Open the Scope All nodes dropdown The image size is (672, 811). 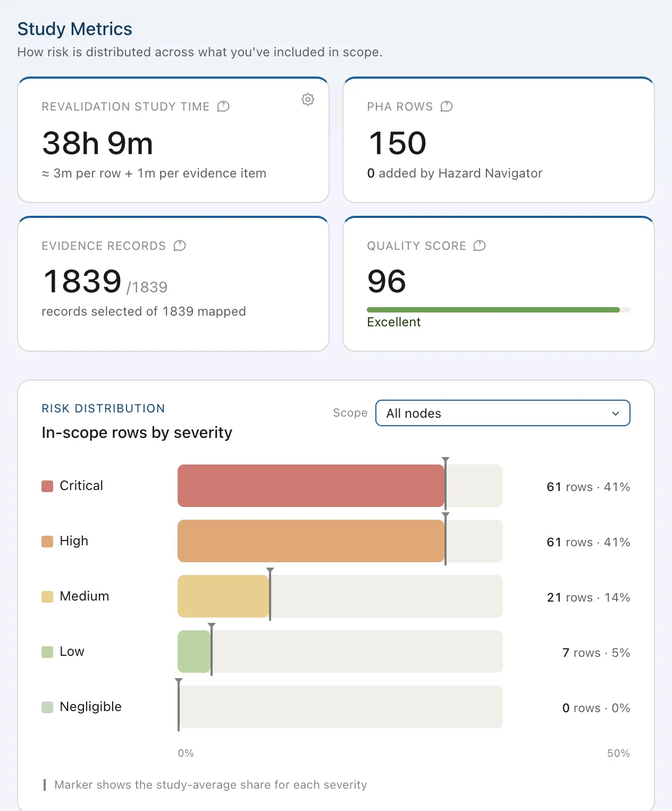click(x=502, y=413)
